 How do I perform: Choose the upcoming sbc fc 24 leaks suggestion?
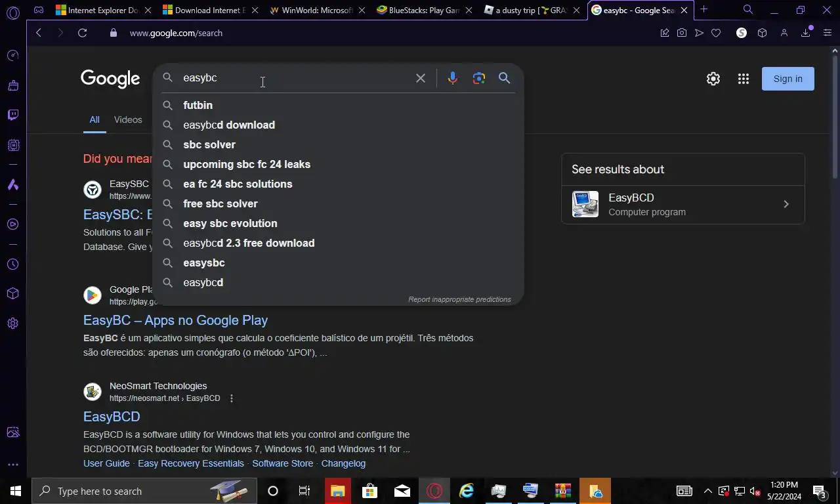click(338, 164)
